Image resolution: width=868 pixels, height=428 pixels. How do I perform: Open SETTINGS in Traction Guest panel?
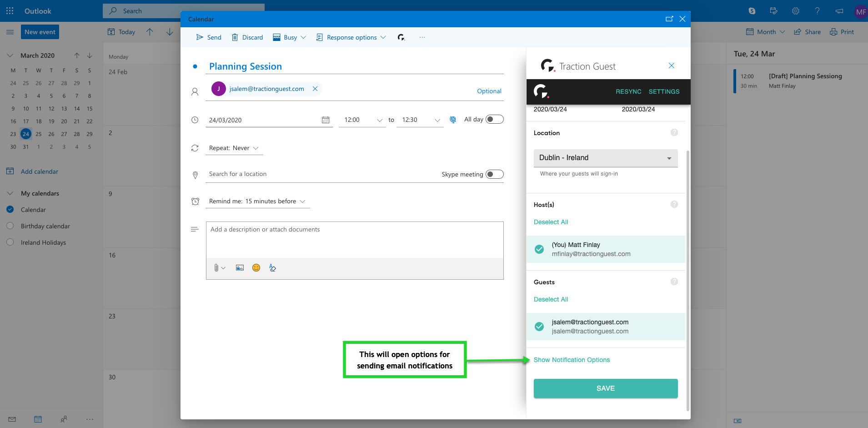tap(664, 91)
